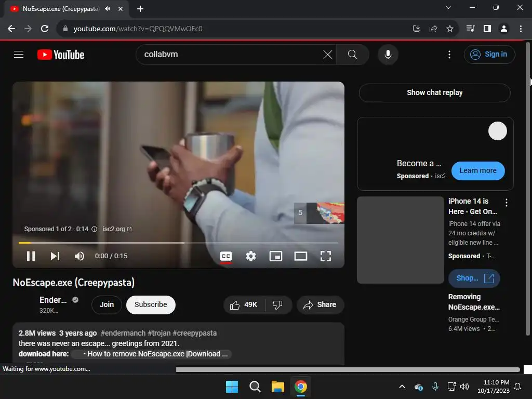Join the Enderman channel membership
This screenshot has width=532, height=399.
tap(107, 304)
